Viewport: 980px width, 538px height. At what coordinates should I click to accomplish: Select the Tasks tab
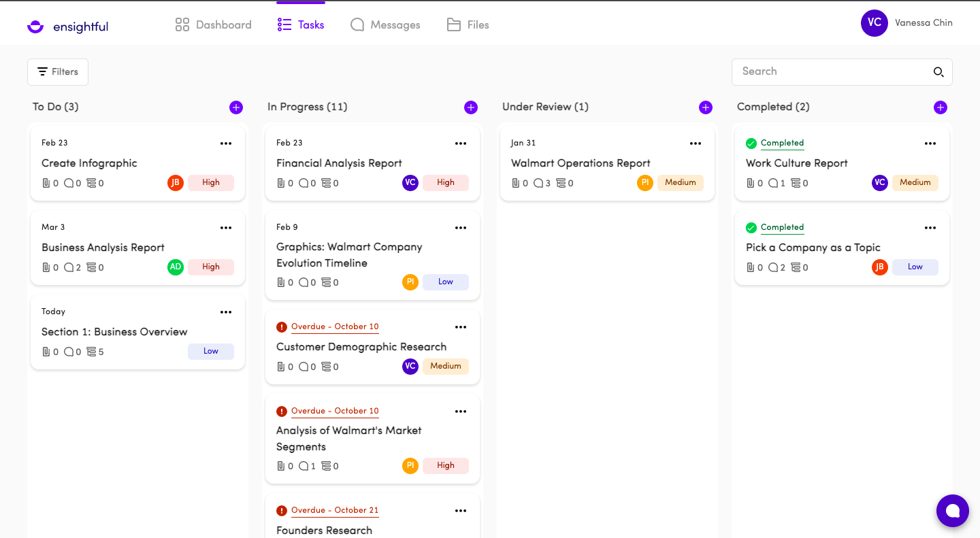click(x=301, y=24)
